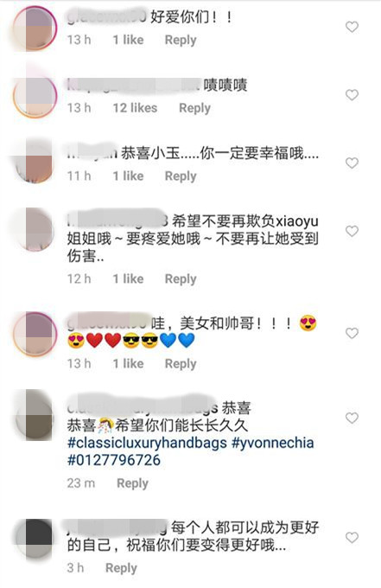The width and height of the screenshot is (381, 588).
Task: Tap heart beside 希望不要再欺负xiaoyu comment
Action: pyautogui.click(x=352, y=231)
